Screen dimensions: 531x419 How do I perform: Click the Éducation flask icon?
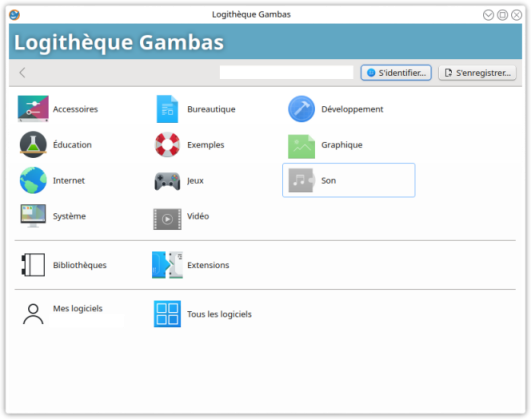[33, 145]
